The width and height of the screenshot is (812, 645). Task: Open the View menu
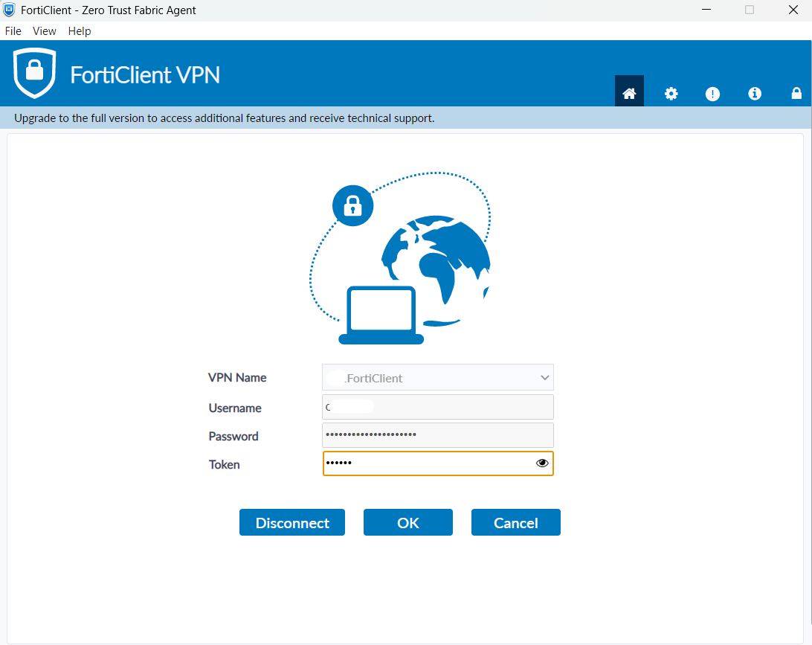pos(45,31)
